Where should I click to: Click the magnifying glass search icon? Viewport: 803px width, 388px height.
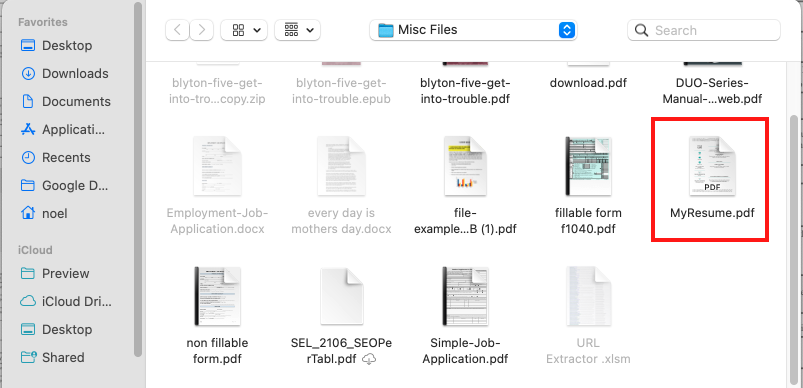(x=641, y=30)
